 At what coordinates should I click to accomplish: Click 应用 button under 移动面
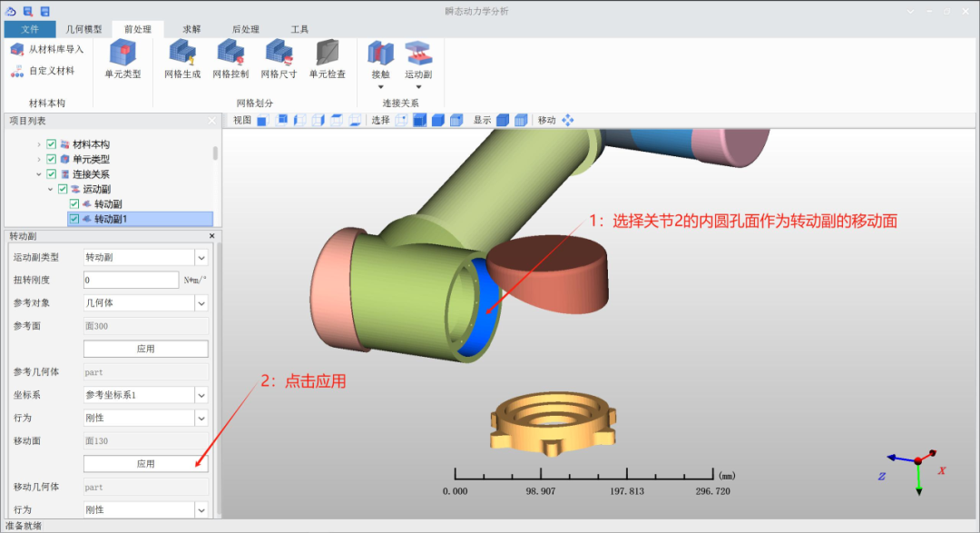pos(145,464)
